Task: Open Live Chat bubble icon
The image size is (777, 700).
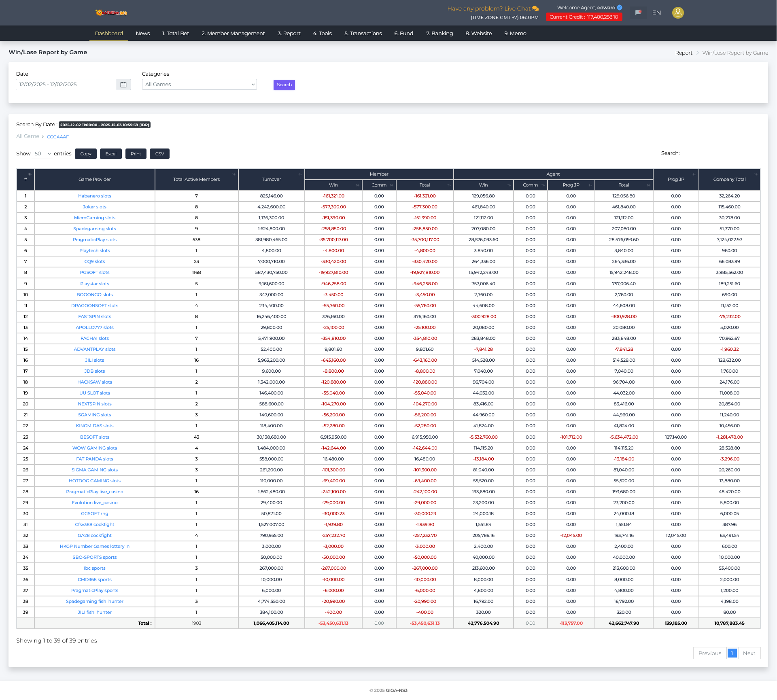Action: pyautogui.click(x=535, y=8)
